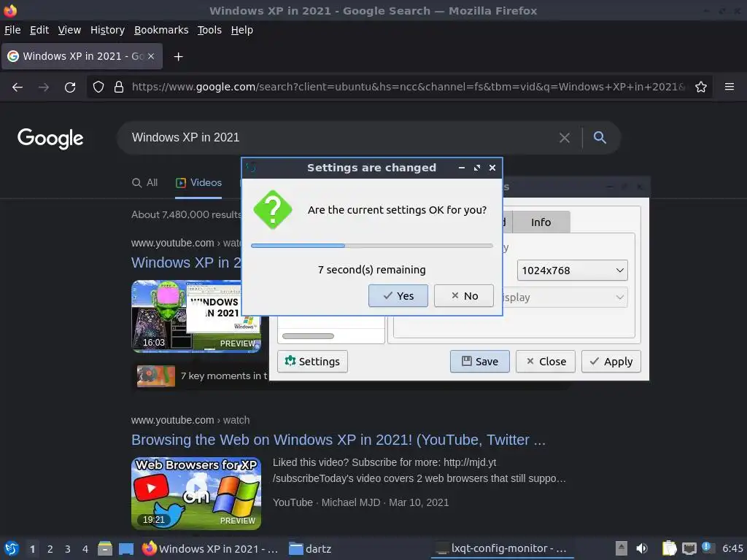Open the disabled display dropdown
This screenshot has height=560, width=747.
pyautogui.click(x=565, y=297)
